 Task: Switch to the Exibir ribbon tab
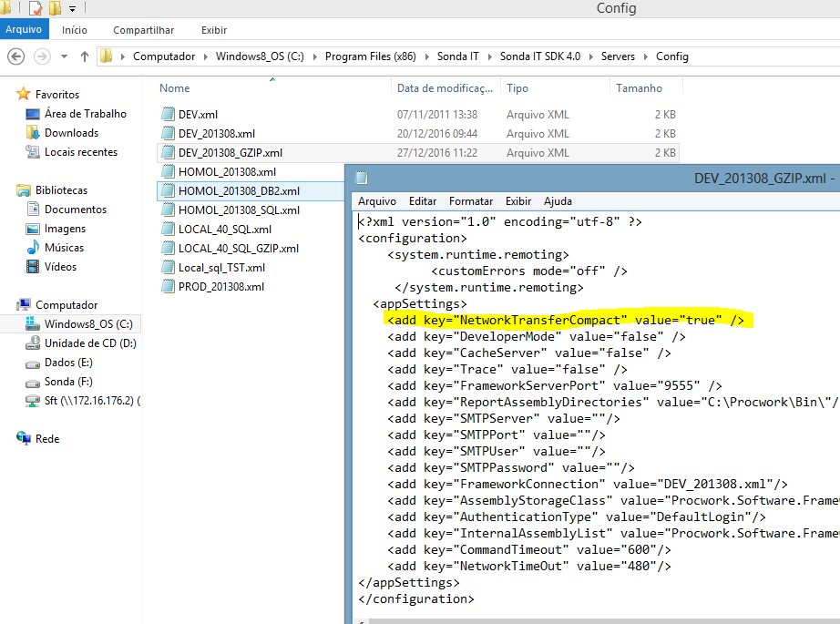(214, 30)
